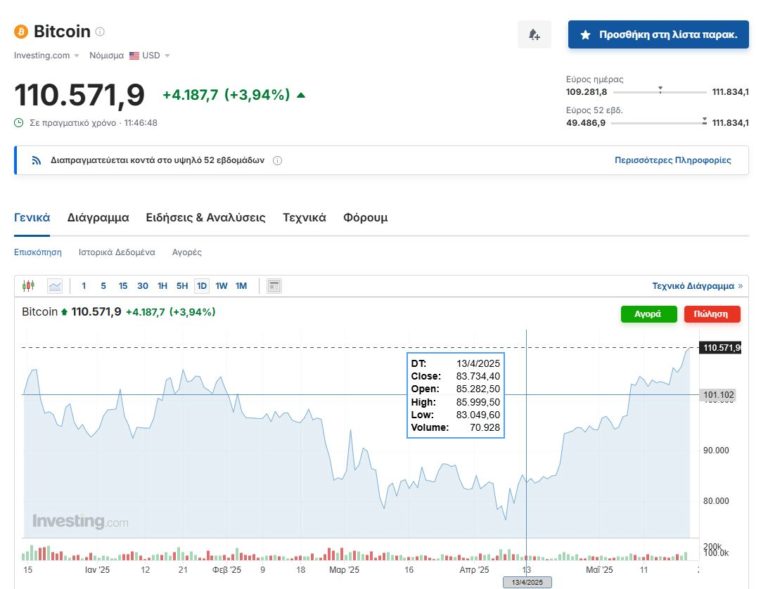Click the 13/4/2025 date marker on chart axis
This screenshot has width=768, height=589.
(x=526, y=581)
